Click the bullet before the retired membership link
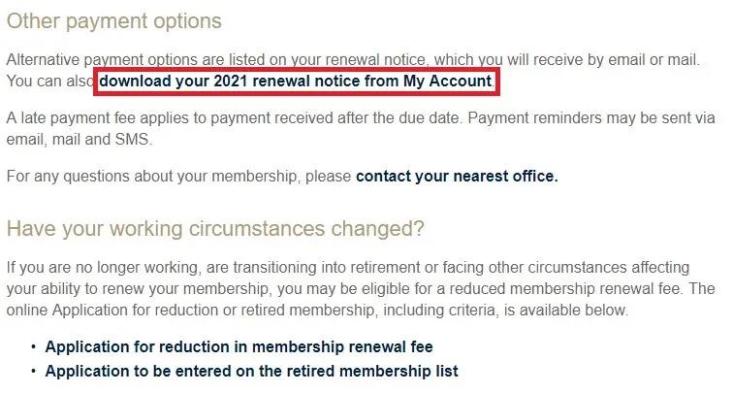This screenshot has height=393, width=733. coord(33,372)
